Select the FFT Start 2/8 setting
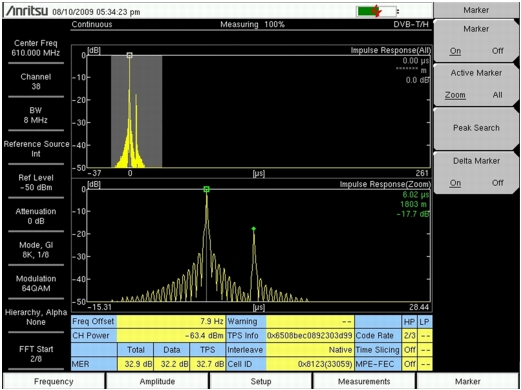This screenshot has width=521, height=390. (x=36, y=354)
